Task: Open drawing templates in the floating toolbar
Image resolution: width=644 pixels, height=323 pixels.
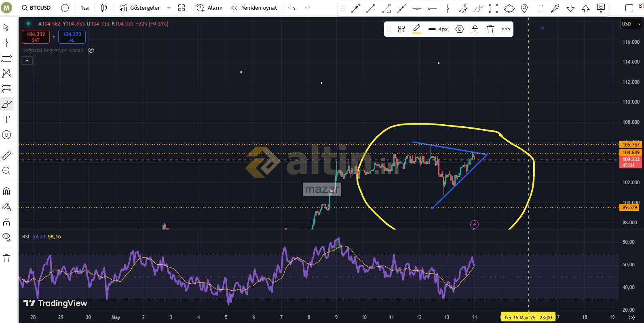Action: point(401,29)
